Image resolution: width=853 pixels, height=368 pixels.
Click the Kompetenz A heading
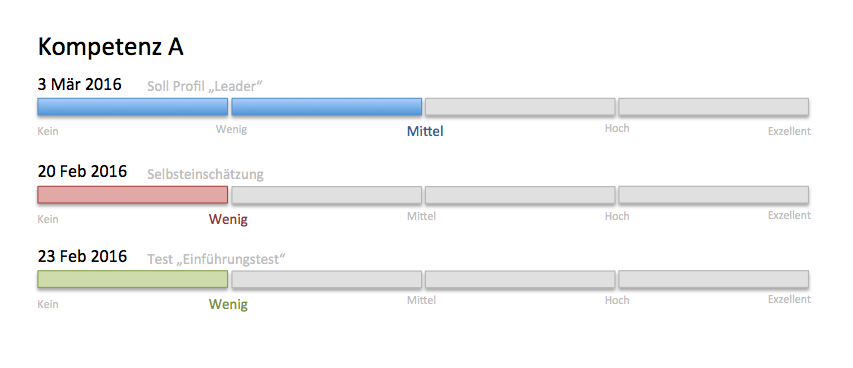pos(110,47)
